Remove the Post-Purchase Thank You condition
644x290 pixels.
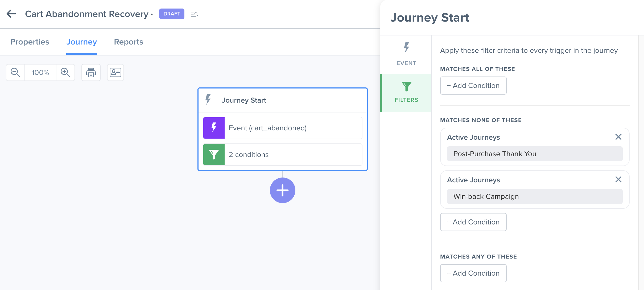[618, 137]
